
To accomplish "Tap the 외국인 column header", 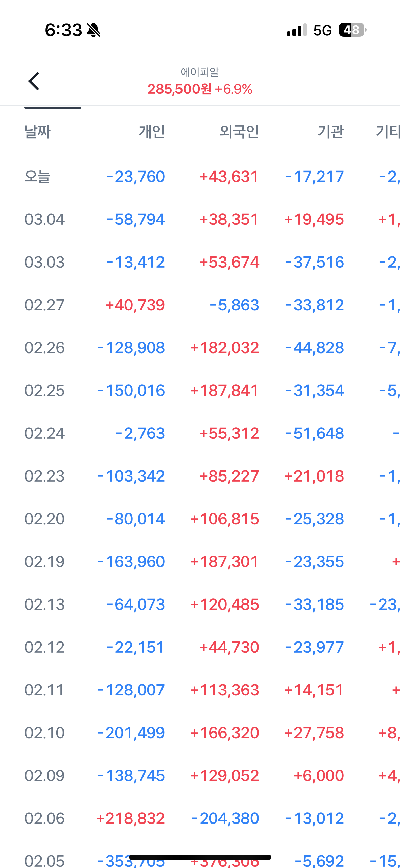I will tap(239, 131).
